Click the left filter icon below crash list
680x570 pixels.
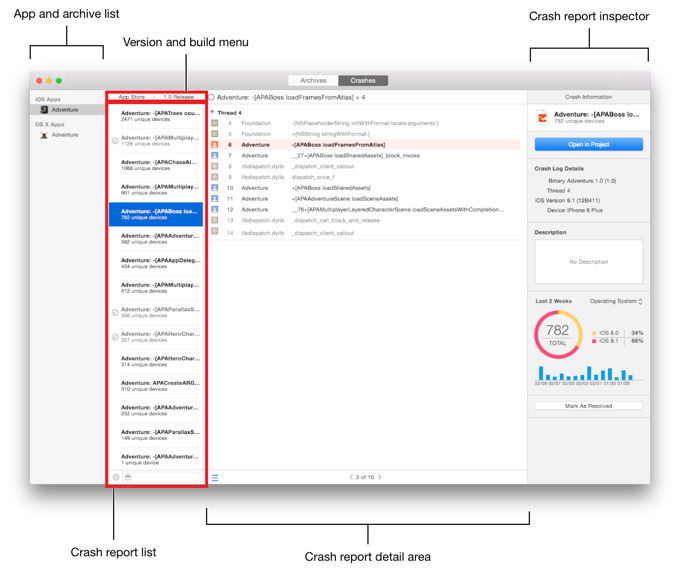pyautogui.click(x=116, y=477)
